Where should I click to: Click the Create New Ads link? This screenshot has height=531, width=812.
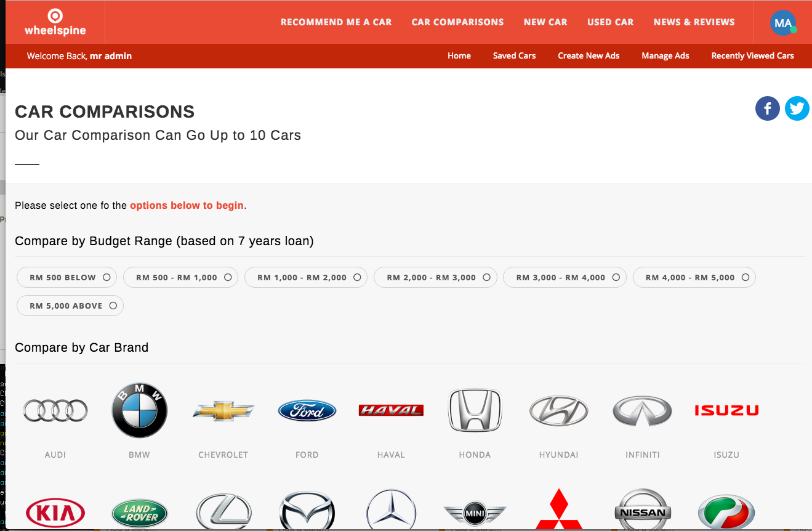(x=589, y=55)
